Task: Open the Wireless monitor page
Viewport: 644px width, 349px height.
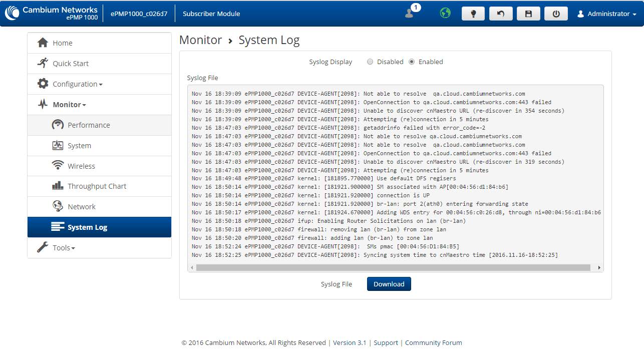Action: [99, 166]
